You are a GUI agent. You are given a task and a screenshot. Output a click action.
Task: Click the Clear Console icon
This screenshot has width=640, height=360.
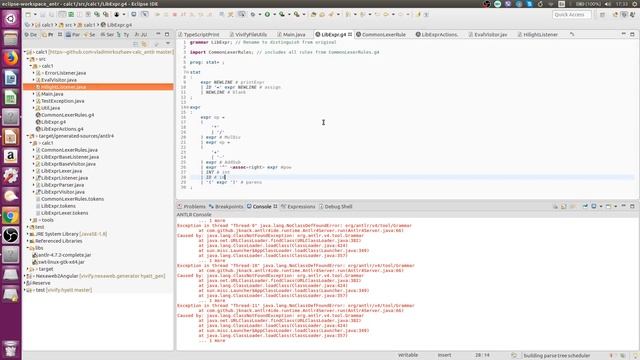click(555, 207)
